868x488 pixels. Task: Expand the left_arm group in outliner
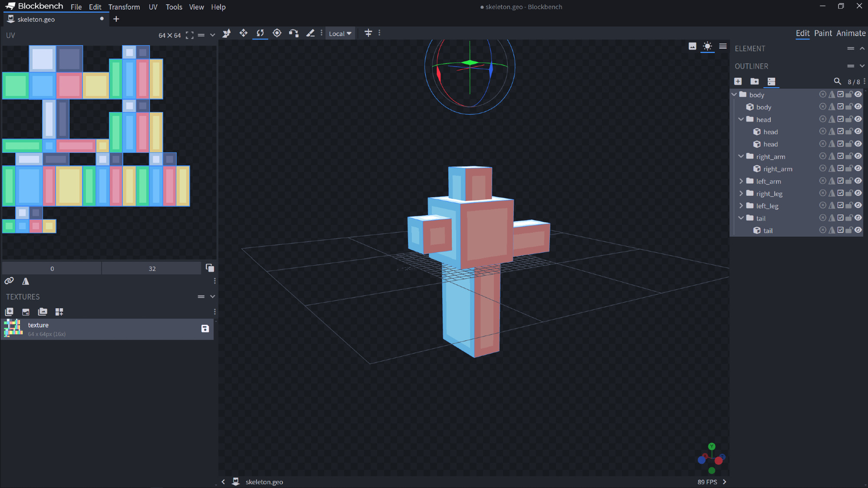(x=741, y=181)
